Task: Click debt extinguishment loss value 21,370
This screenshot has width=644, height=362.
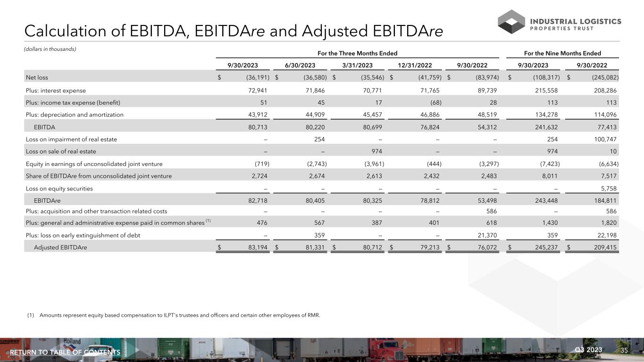Action: point(486,235)
